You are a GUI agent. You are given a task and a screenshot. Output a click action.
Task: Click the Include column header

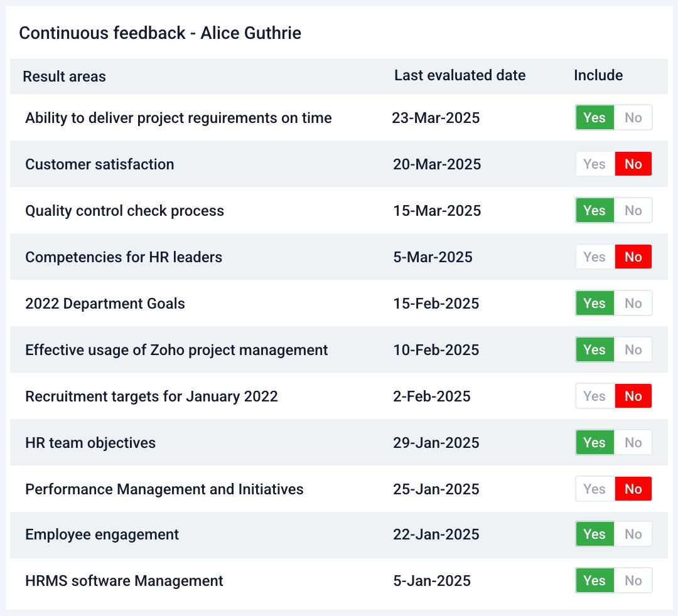pos(598,75)
